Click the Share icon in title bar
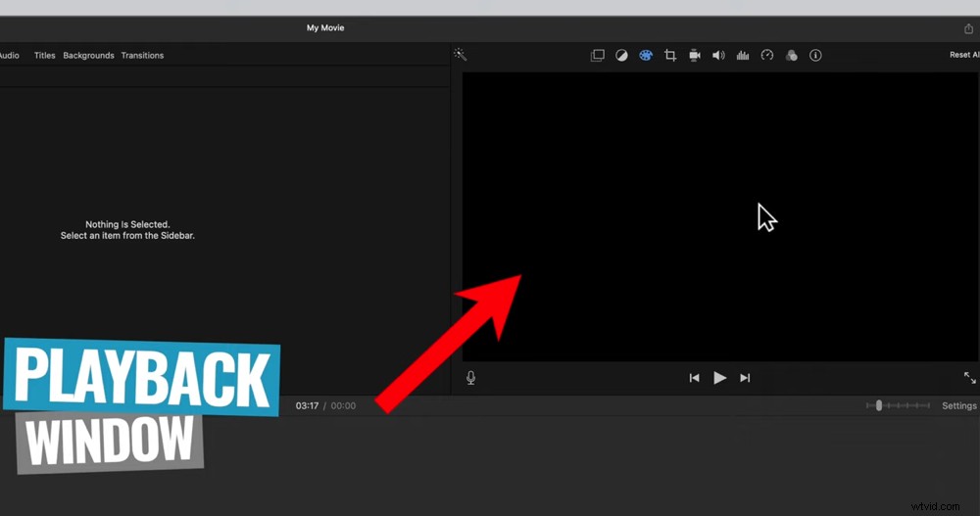This screenshot has width=980, height=516. (968, 28)
